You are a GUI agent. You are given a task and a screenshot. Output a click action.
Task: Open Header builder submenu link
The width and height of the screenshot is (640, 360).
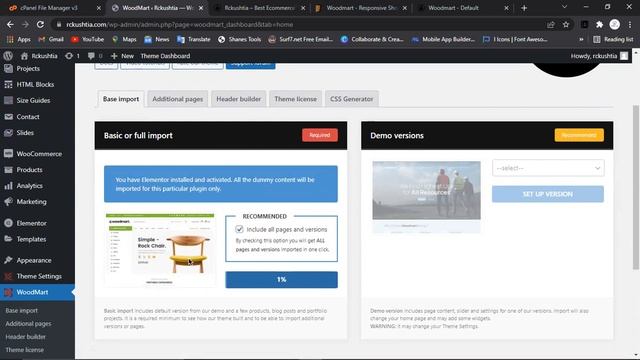coord(26,337)
